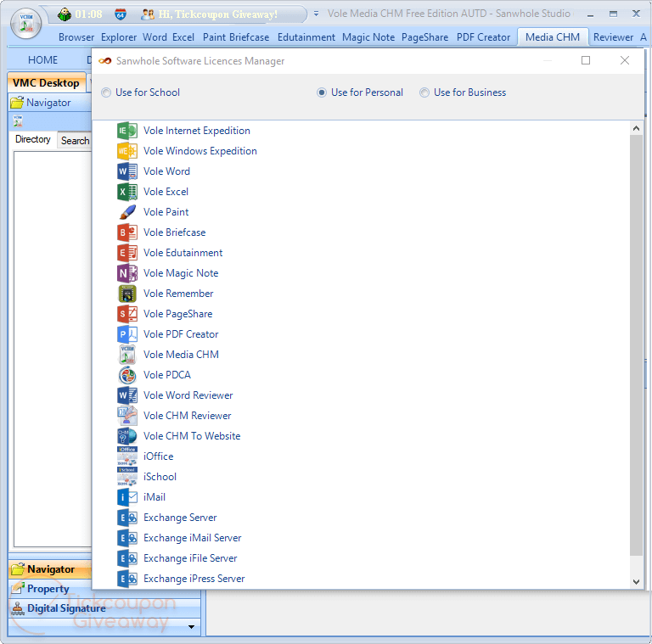
Task: Click the round VCHM application button
Action: coord(25,23)
